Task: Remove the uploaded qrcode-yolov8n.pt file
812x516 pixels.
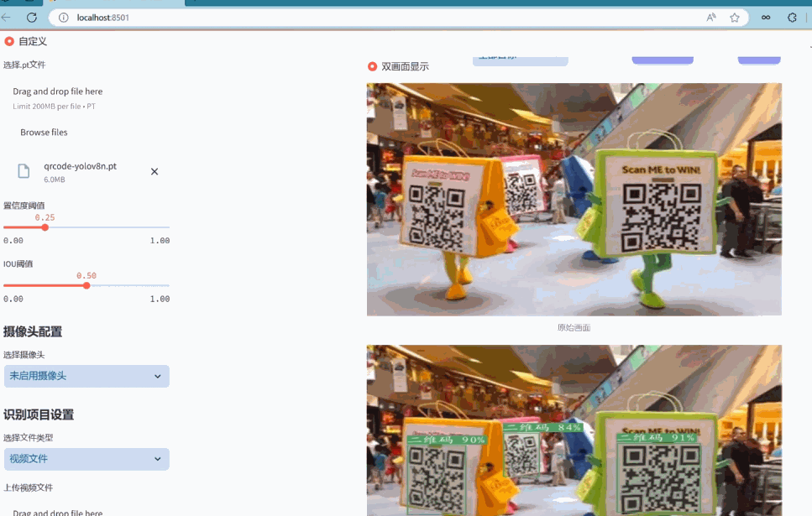Action: tap(155, 171)
